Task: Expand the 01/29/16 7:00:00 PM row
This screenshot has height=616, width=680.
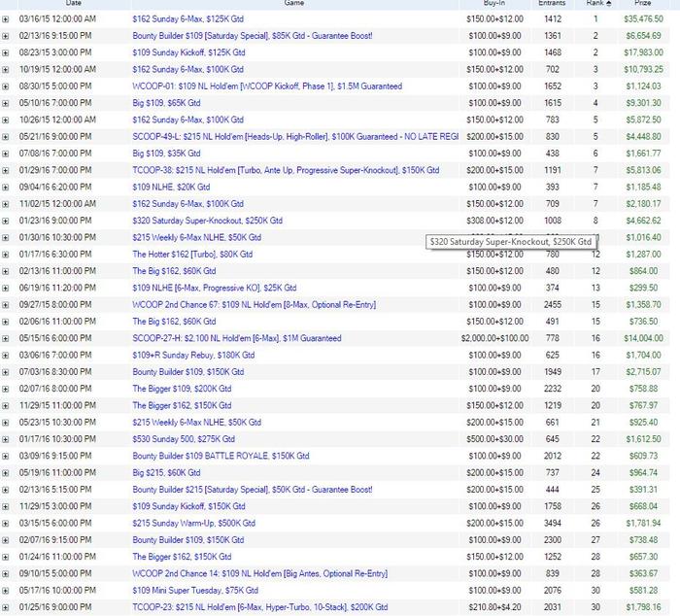Action: coord(5,170)
